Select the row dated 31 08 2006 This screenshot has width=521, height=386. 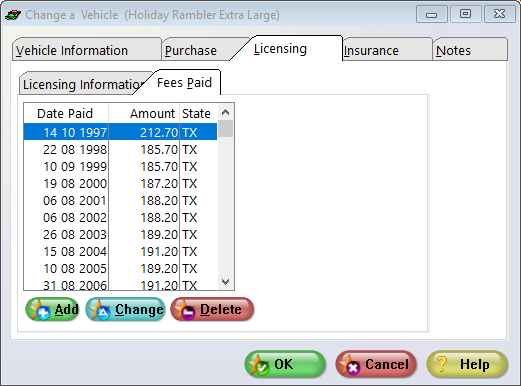(120, 284)
